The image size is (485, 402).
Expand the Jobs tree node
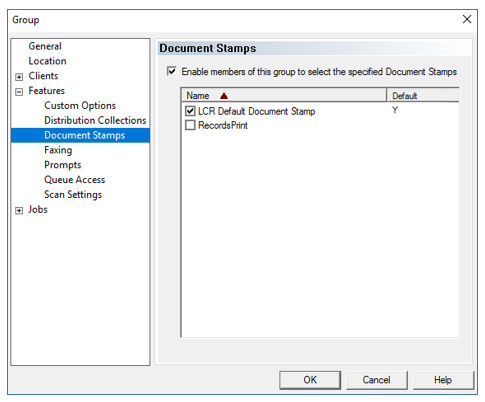(19, 211)
